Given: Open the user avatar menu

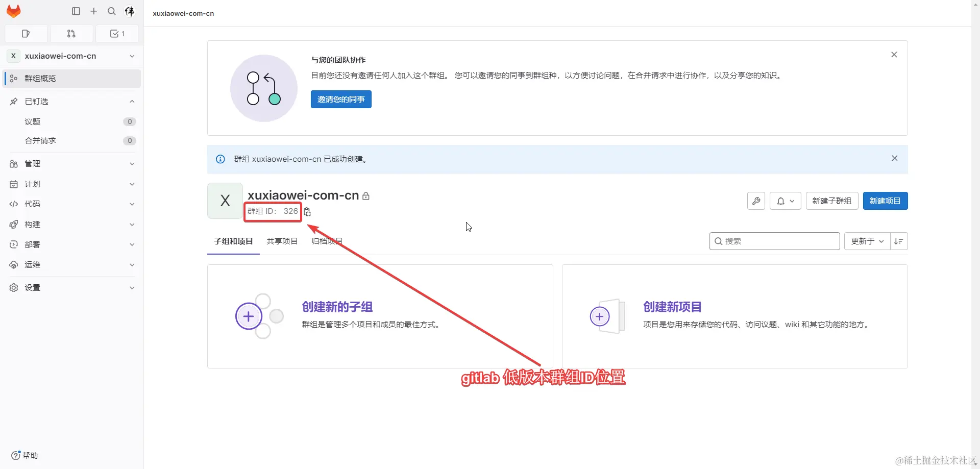Looking at the screenshot, I should click(x=130, y=11).
